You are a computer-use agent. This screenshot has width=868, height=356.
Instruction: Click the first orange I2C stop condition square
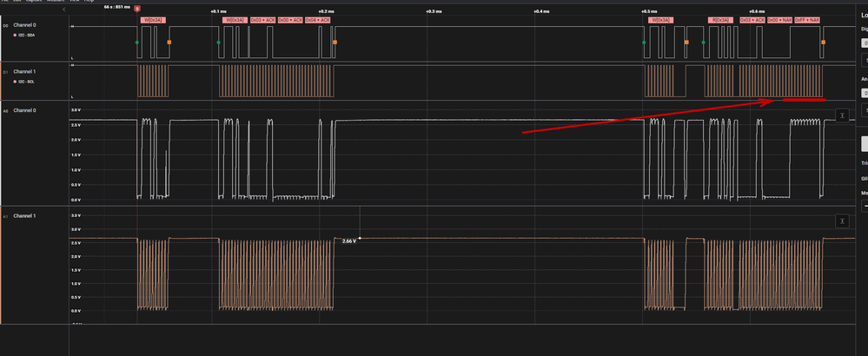click(x=169, y=42)
